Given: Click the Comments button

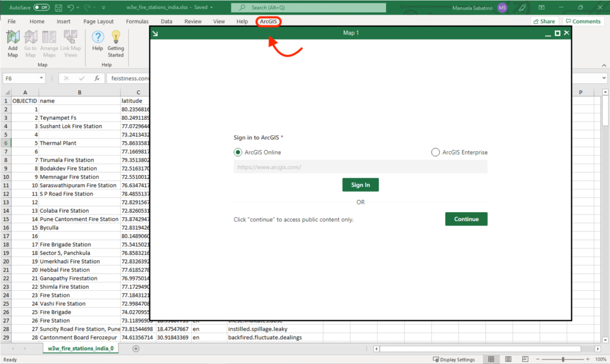Looking at the screenshot, I should tap(583, 22).
